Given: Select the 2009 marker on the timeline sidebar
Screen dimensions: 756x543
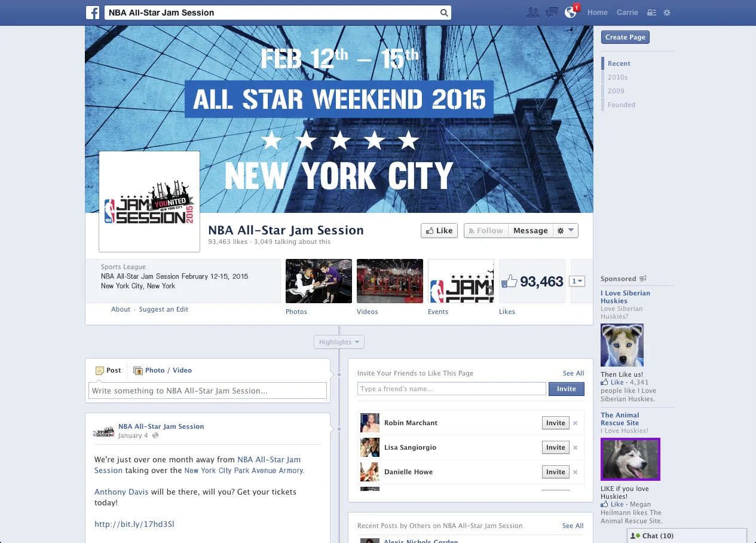Looking at the screenshot, I should (616, 90).
